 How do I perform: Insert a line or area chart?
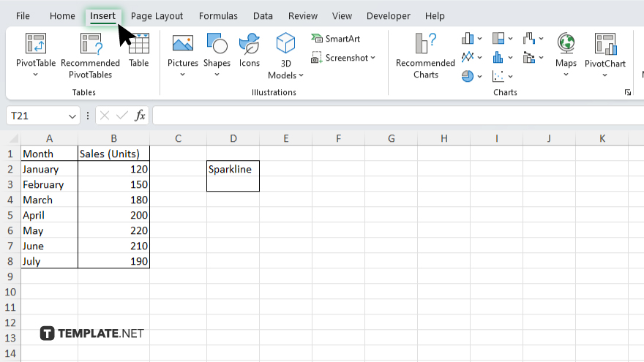coord(468,57)
